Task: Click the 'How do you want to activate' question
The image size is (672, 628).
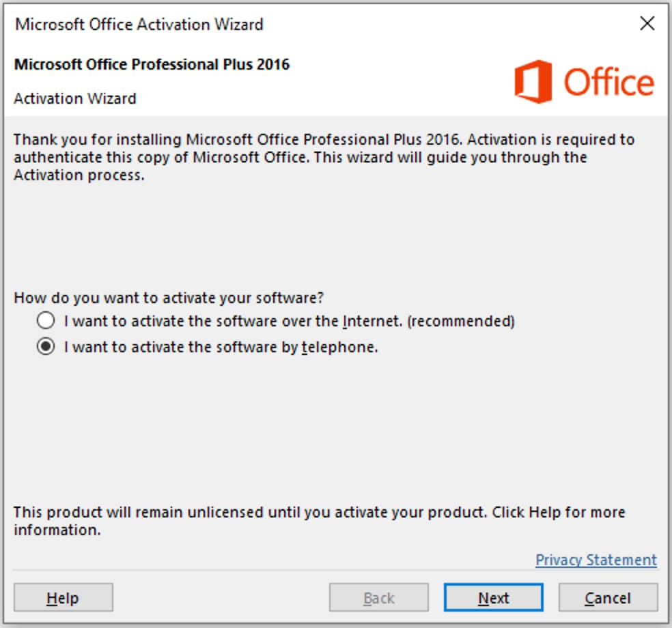Action: (x=169, y=298)
